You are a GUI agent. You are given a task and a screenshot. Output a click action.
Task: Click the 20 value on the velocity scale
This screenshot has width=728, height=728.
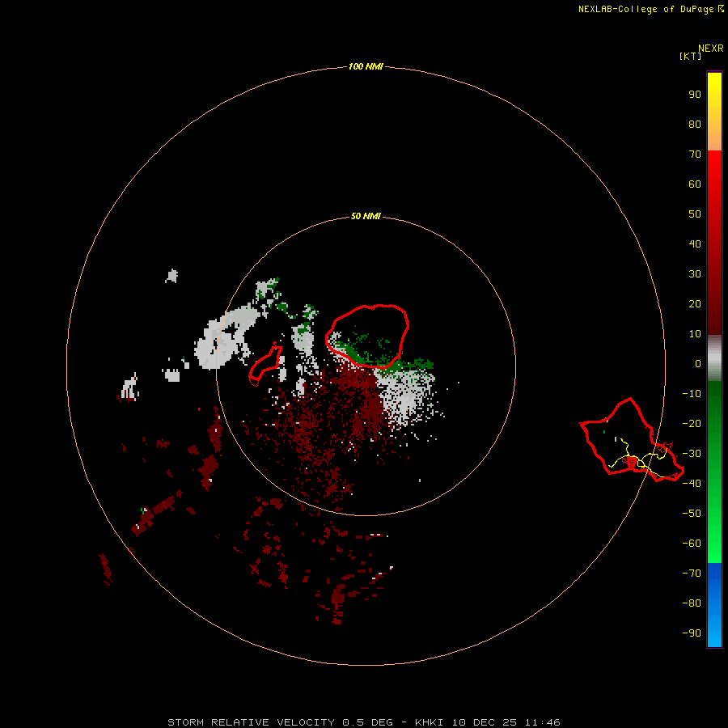coord(695,303)
